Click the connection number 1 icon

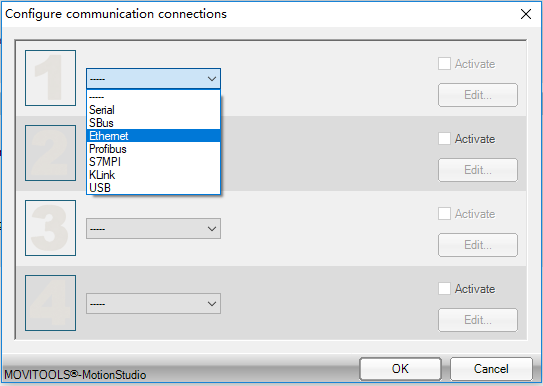point(51,78)
